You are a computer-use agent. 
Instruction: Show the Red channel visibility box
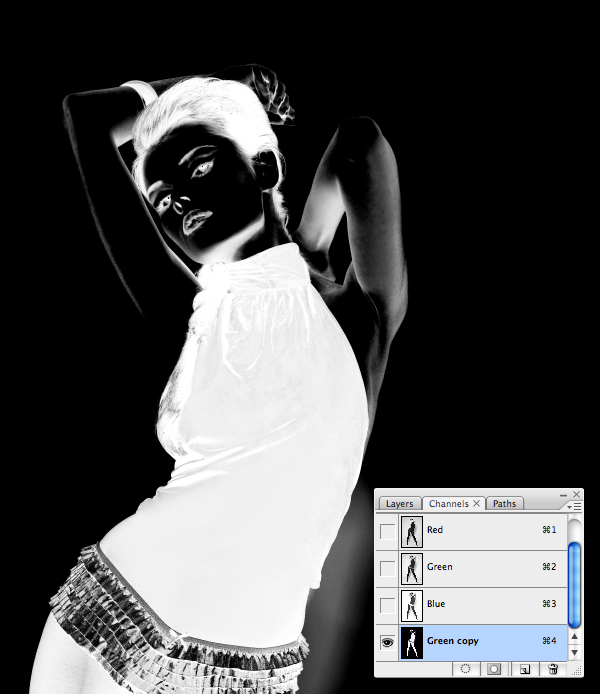point(388,532)
